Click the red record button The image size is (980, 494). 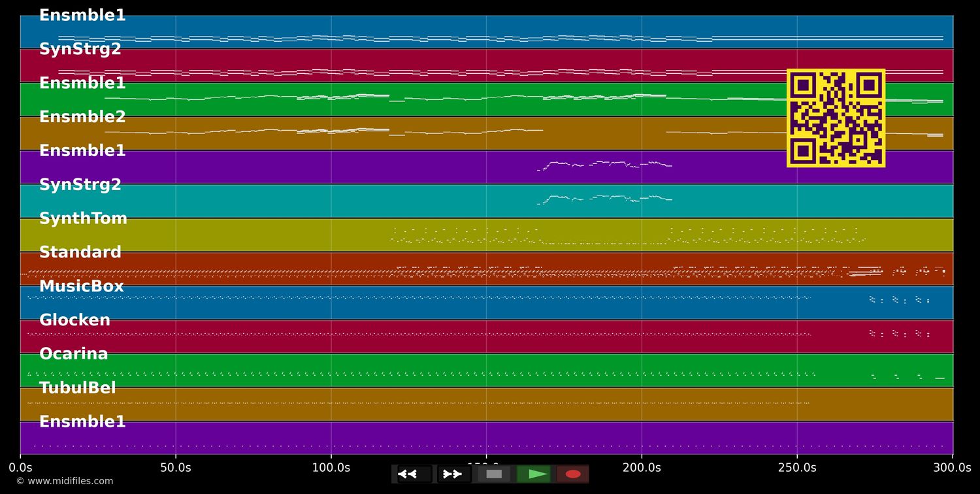pyautogui.click(x=573, y=474)
